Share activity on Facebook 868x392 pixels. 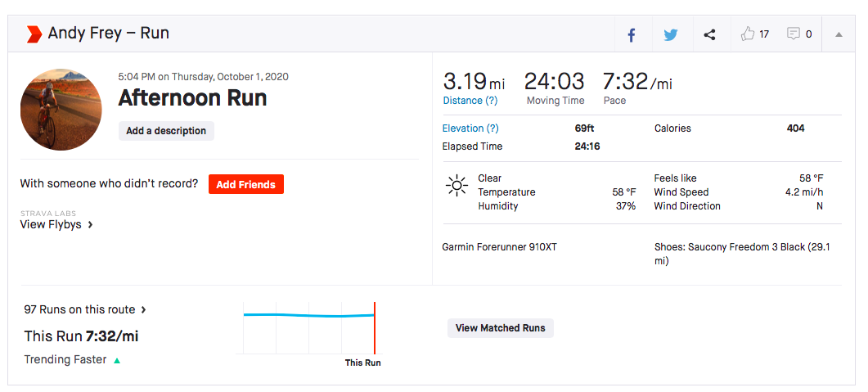(632, 34)
